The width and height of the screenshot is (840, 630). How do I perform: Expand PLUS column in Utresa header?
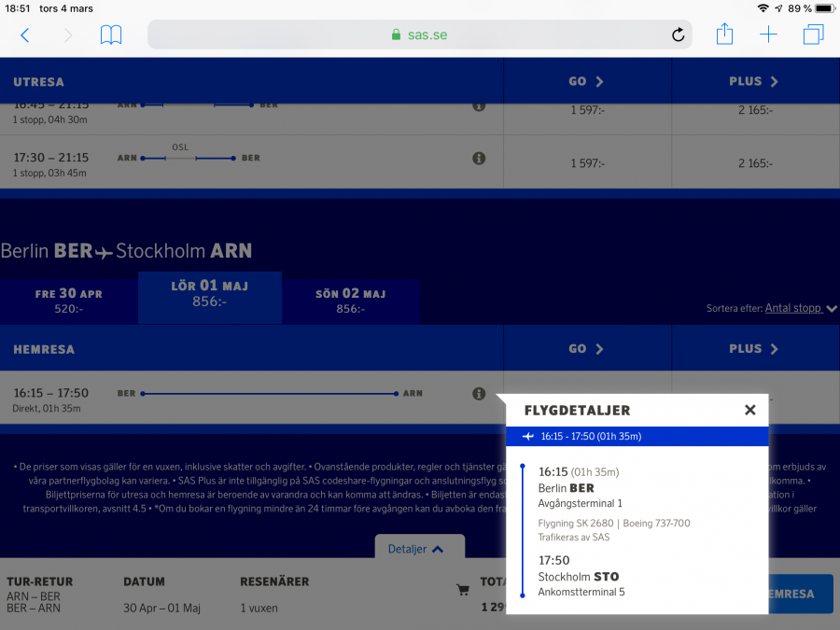point(754,81)
